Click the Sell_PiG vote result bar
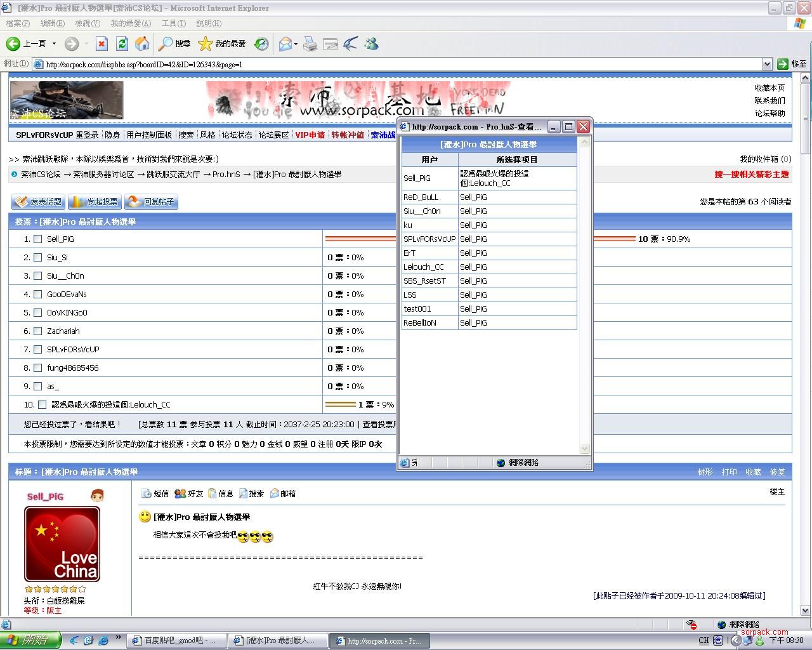 coord(360,239)
